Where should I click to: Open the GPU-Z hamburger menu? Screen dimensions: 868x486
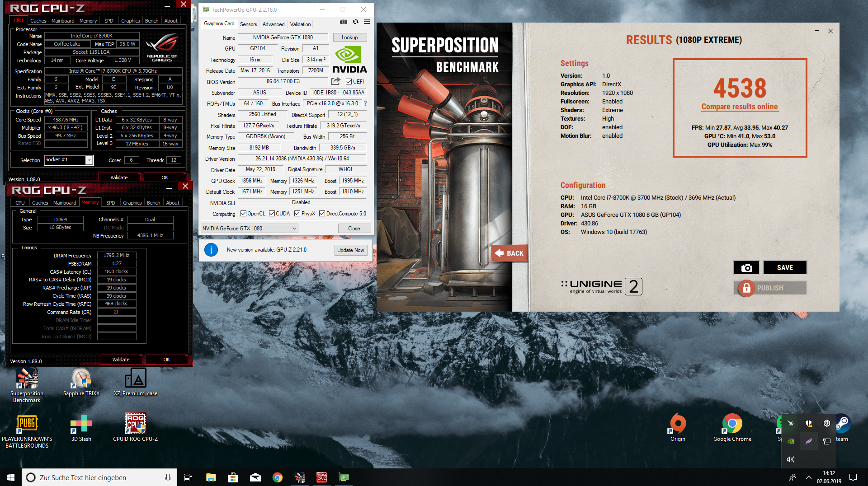pos(367,22)
